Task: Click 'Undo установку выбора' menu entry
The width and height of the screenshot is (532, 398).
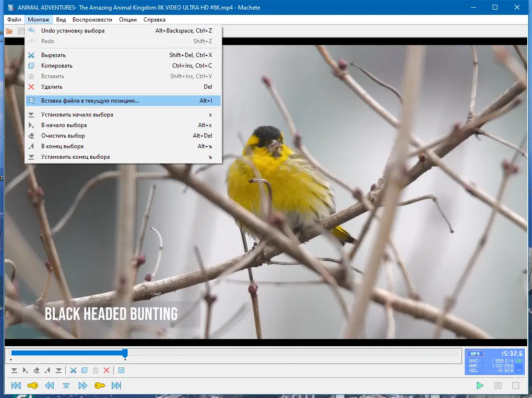Action: click(72, 31)
